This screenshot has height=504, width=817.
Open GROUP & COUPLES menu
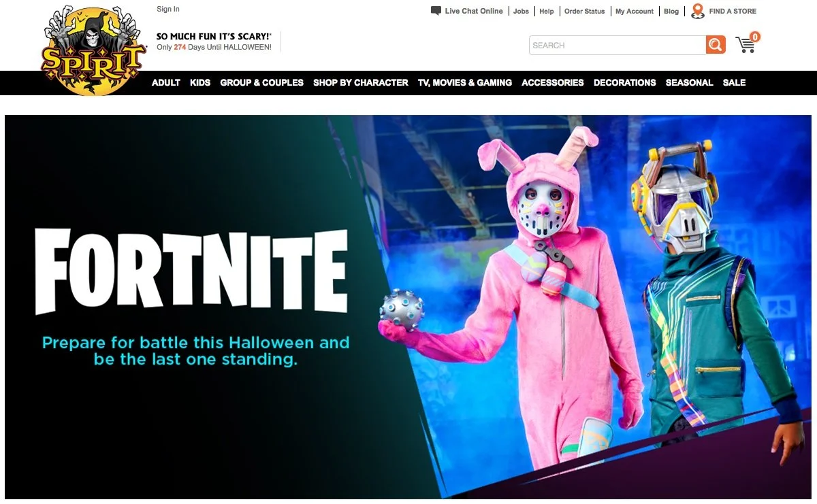pyautogui.click(x=262, y=82)
